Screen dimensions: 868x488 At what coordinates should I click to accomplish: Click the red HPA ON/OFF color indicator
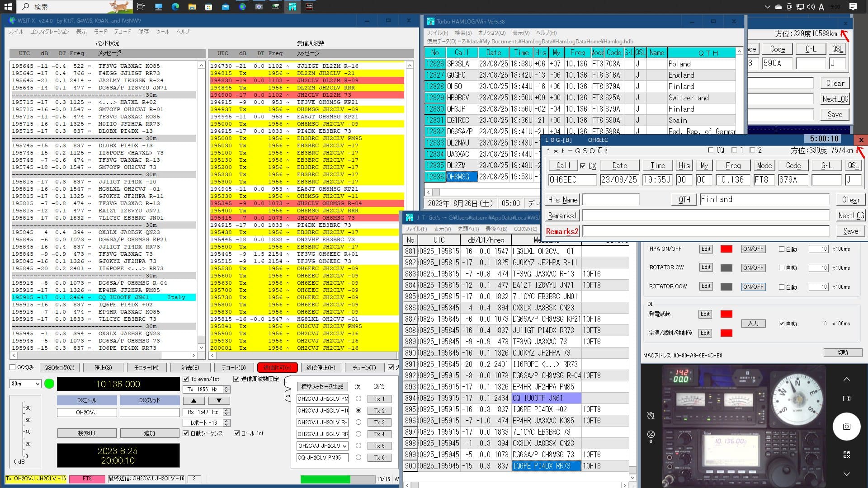726,249
